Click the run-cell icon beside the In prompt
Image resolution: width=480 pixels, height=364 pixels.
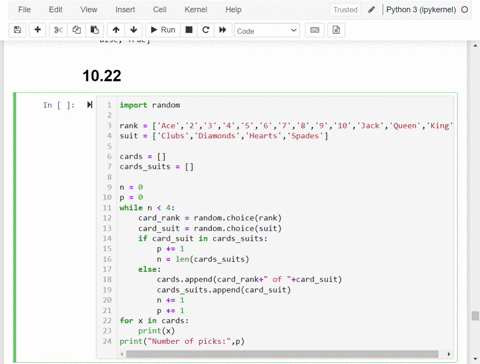[x=89, y=105]
